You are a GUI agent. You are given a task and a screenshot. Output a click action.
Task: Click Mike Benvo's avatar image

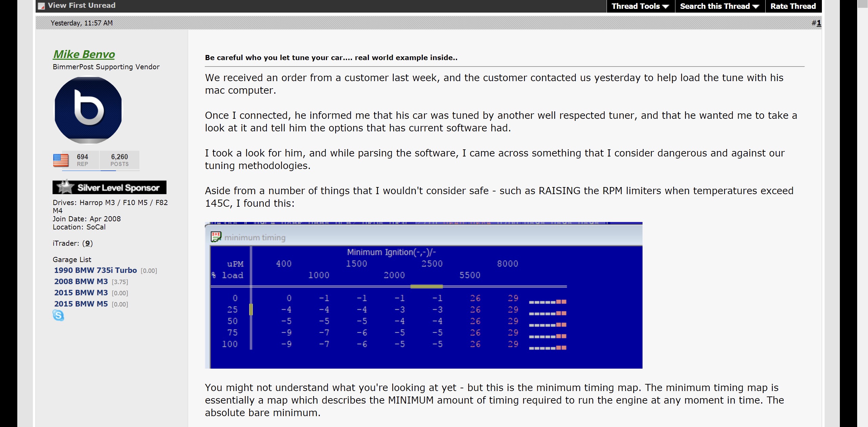[88, 110]
